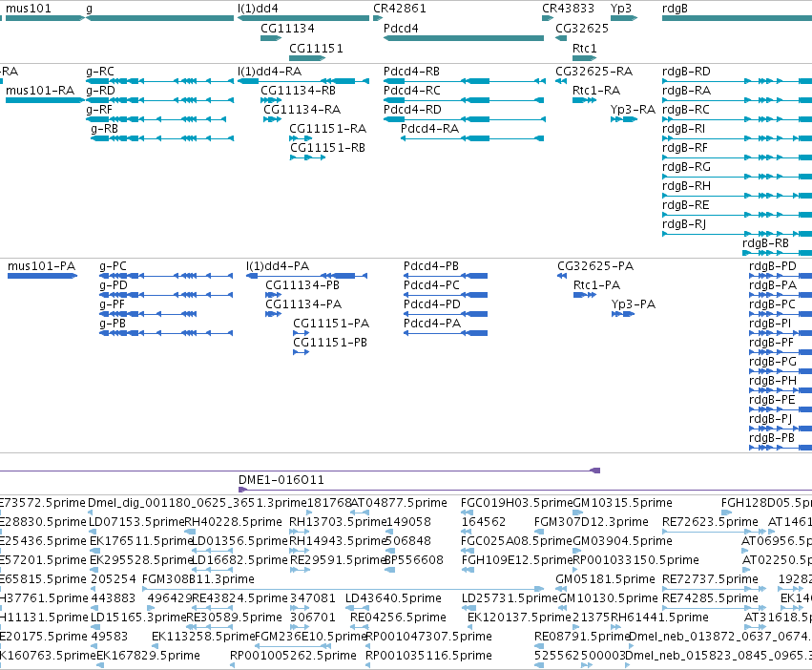The width and height of the screenshot is (812, 670).
Task: Click transcript g-RF label
Action: pyautogui.click(x=99, y=110)
